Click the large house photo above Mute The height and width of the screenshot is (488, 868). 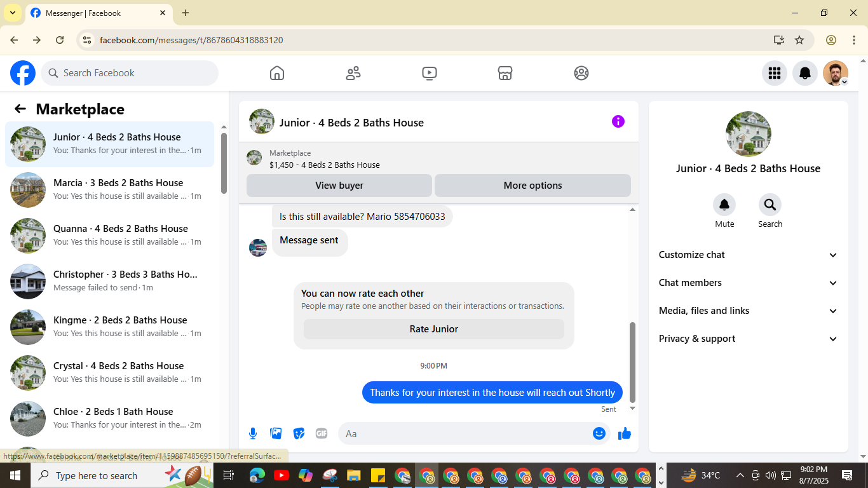749,134
